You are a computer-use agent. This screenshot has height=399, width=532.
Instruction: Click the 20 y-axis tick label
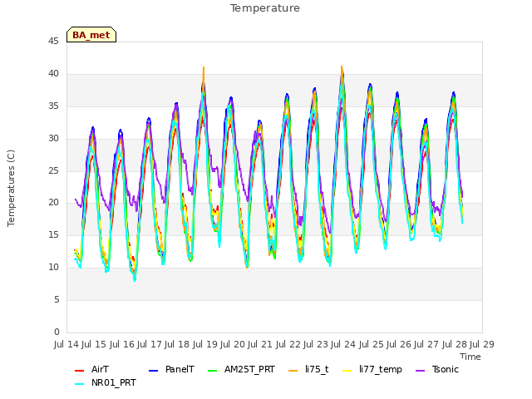pyautogui.click(x=53, y=203)
